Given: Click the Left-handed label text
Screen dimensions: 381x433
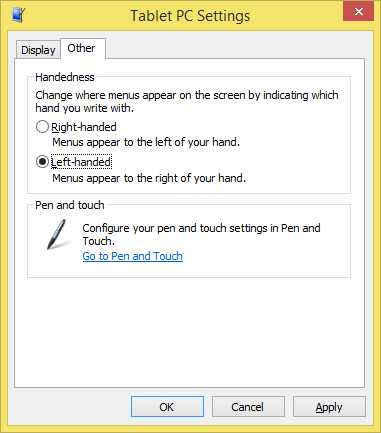Looking at the screenshot, I should pyautogui.click(x=81, y=162).
